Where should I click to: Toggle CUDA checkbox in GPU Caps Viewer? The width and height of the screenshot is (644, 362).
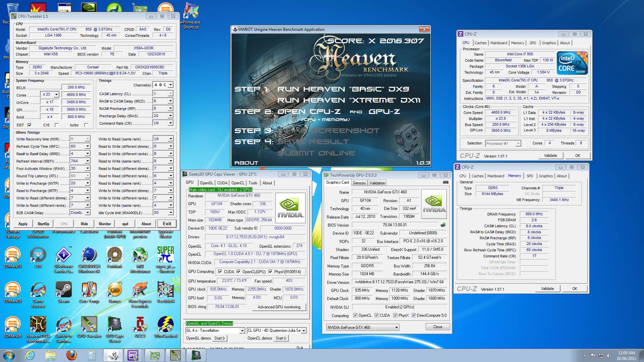[x=220, y=271]
